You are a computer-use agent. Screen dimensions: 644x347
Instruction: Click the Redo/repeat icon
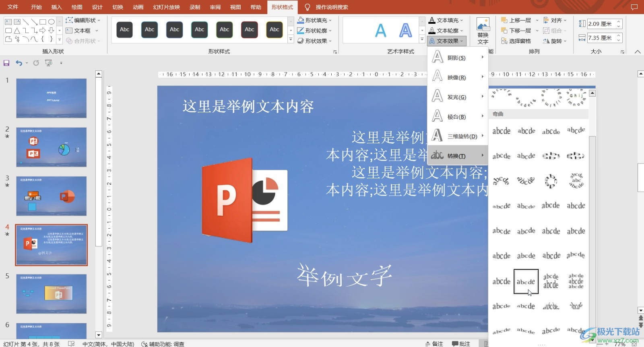(x=36, y=63)
